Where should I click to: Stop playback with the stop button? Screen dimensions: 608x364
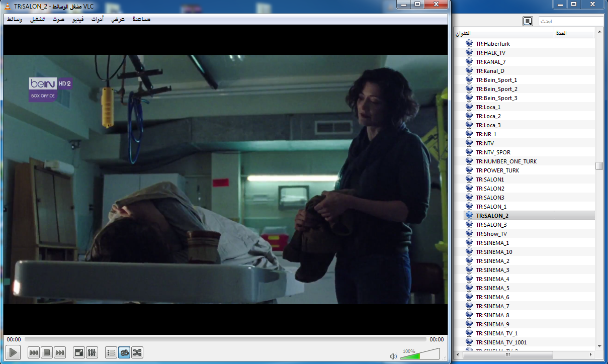[x=47, y=352]
